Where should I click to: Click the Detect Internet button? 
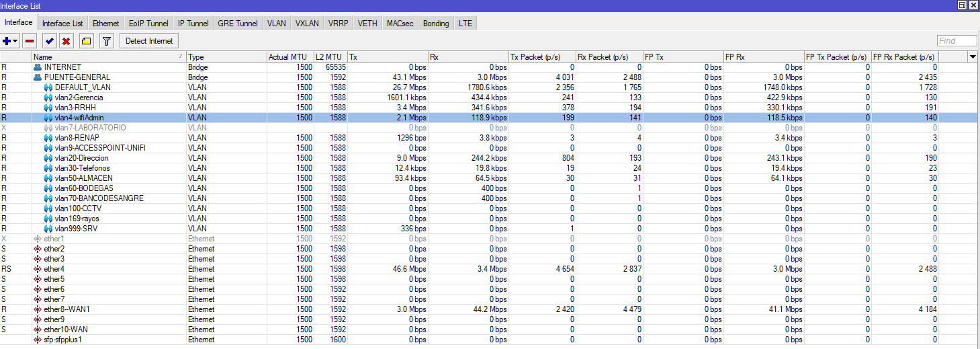coord(149,41)
